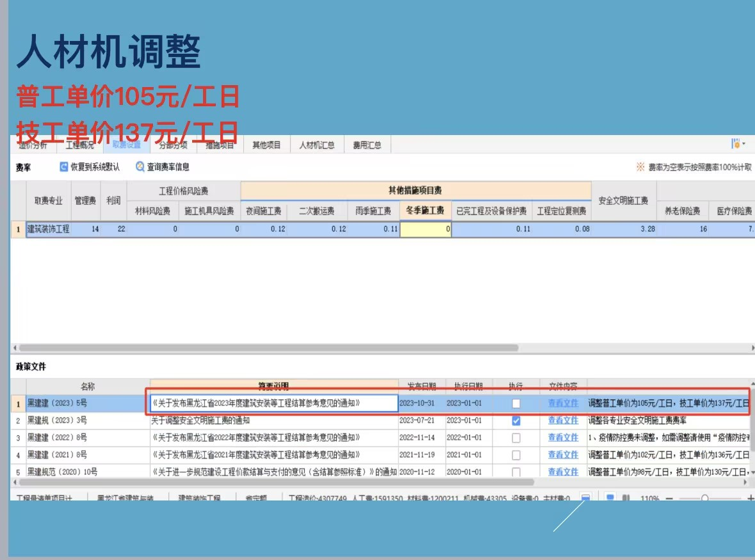Switch to the 人材机汇总 tab
The width and height of the screenshot is (755, 560).
click(x=317, y=145)
